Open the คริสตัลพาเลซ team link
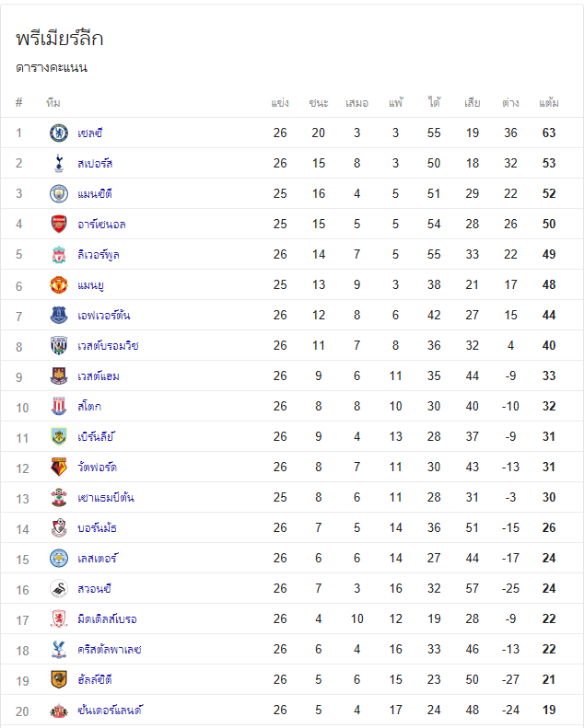 tap(110, 650)
